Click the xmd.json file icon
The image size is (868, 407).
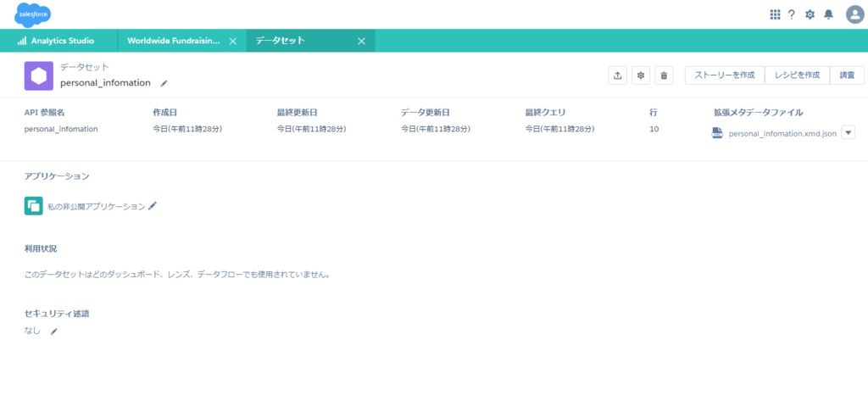pyautogui.click(x=717, y=133)
